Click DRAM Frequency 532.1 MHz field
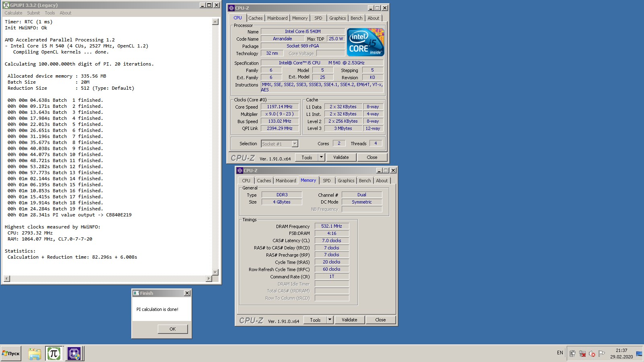 pyautogui.click(x=332, y=226)
